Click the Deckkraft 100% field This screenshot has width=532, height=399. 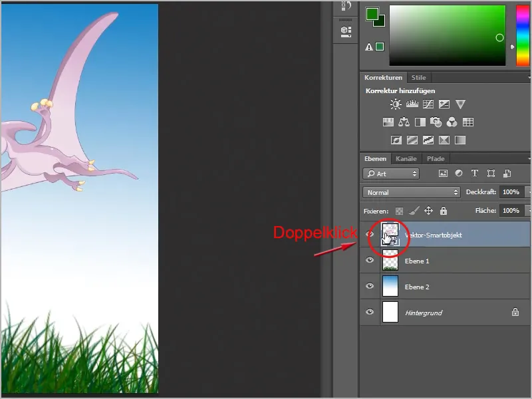[511, 192]
